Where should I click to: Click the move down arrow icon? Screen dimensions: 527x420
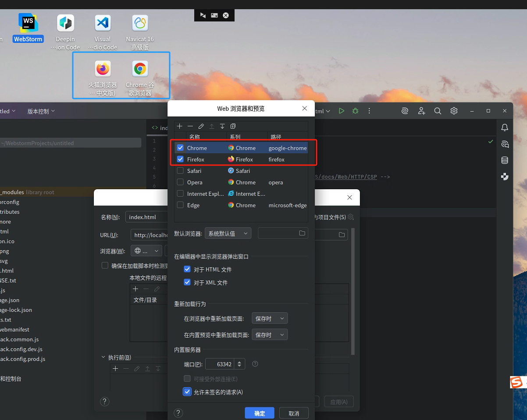point(222,126)
